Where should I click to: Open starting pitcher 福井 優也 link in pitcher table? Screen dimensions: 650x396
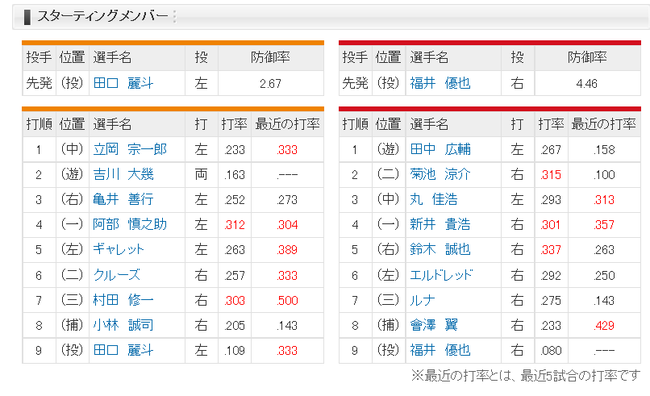(x=440, y=83)
